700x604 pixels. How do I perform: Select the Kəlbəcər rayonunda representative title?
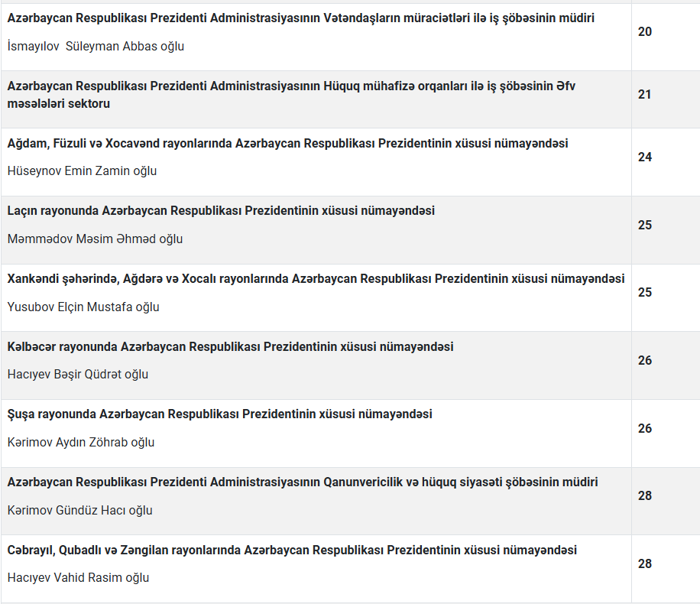230,346
